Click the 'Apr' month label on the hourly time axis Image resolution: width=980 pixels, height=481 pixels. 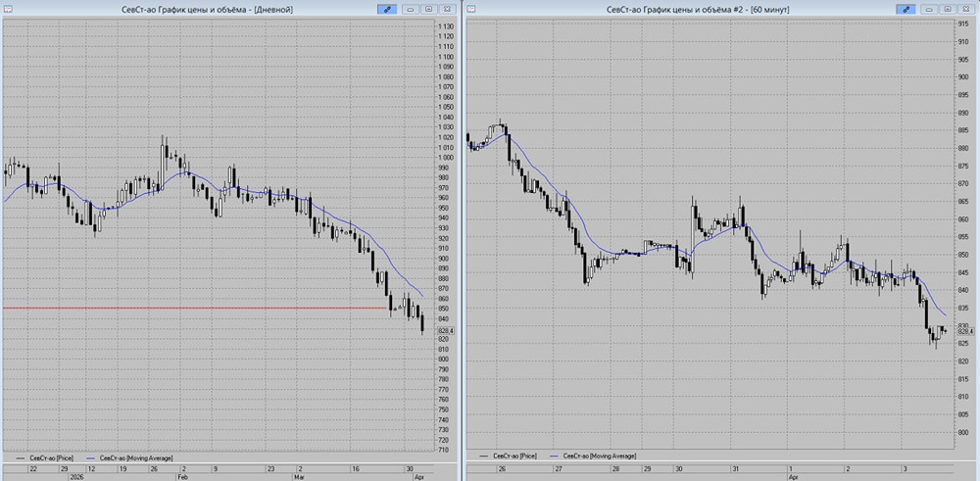click(793, 475)
